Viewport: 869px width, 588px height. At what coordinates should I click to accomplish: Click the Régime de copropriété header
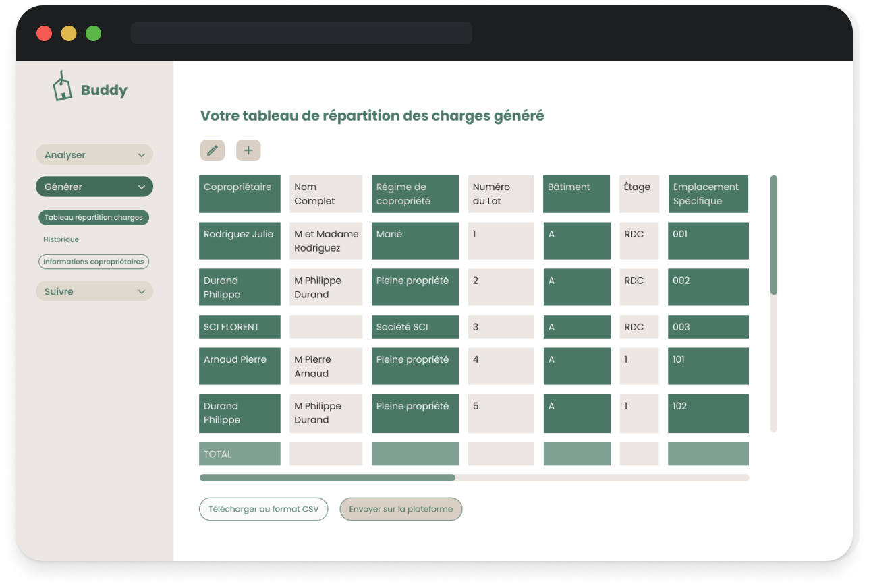click(415, 194)
